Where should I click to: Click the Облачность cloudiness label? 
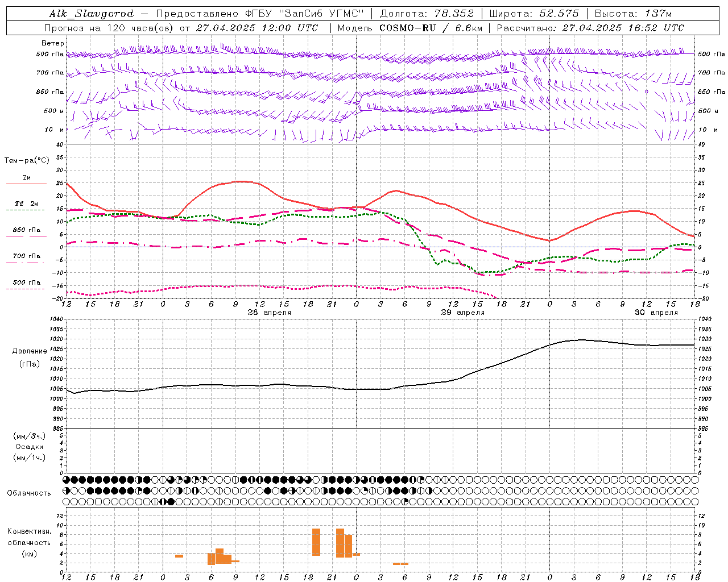pos(29,493)
